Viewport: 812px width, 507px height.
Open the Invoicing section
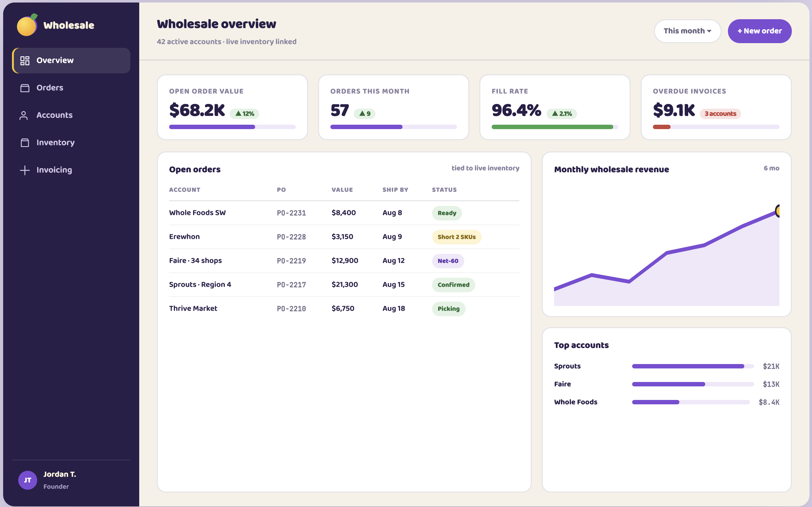[71, 170]
